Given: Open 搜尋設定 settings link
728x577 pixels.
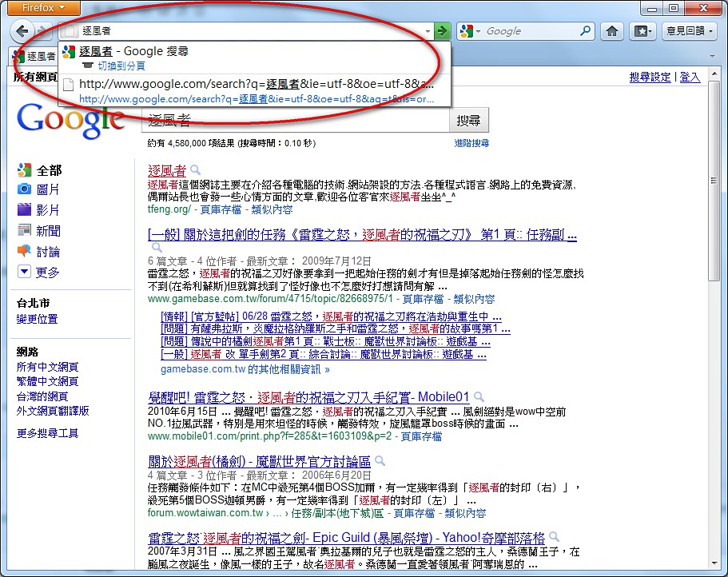Looking at the screenshot, I should pyautogui.click(x=650, y=77).
